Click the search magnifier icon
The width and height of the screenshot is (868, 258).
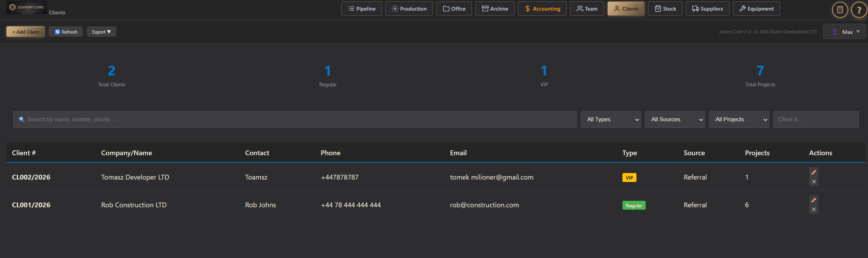coord(22,119)
